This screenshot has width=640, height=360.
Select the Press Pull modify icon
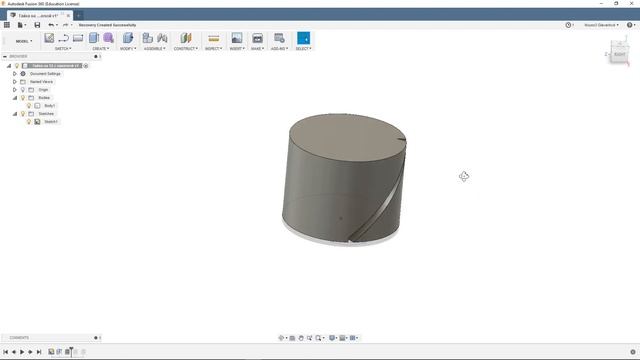[x=128, y=38]
